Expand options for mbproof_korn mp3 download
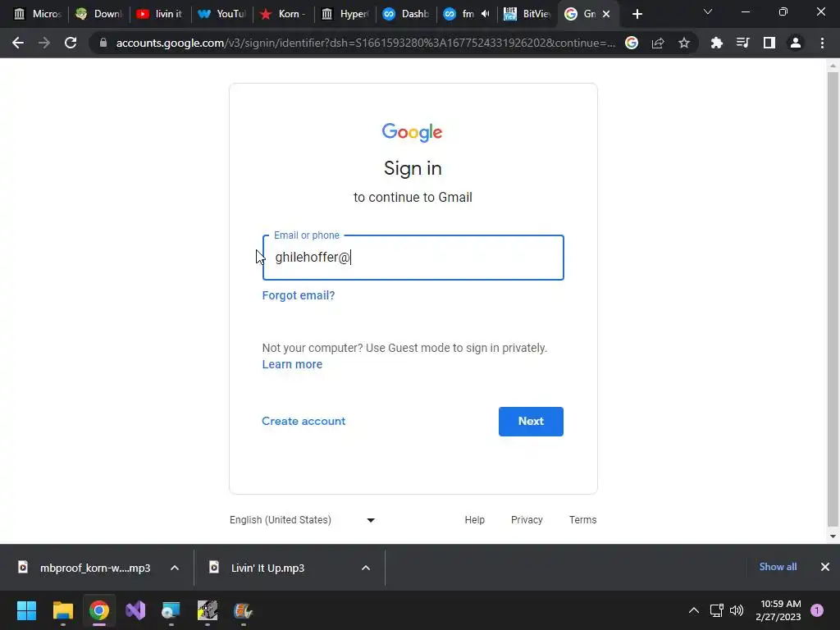The width and height of the screenshot is (840, 630). [x=175, y=568]
